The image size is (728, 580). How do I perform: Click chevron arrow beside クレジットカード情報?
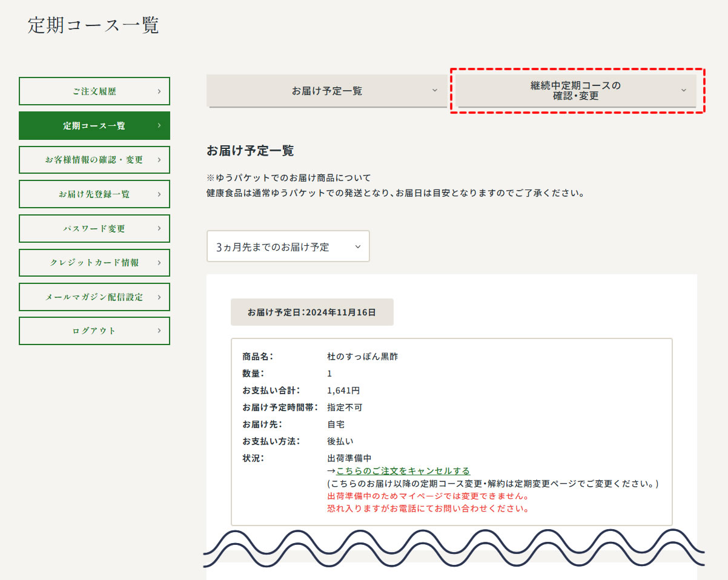pyautogui.click(x=159, y=263)
